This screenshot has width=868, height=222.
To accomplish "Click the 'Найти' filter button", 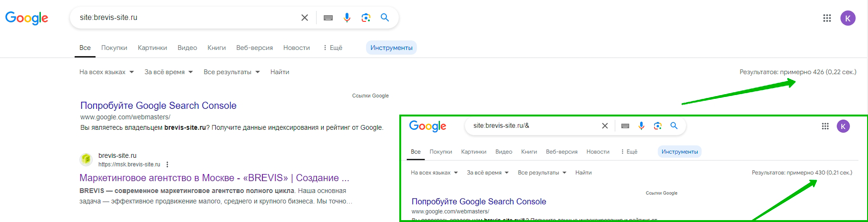I will [x=280, y=72].
